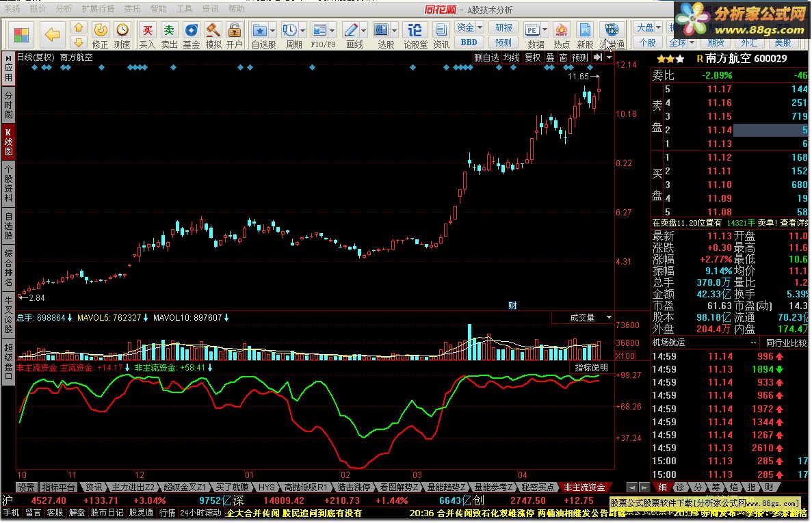This screenshot has height=523, width=812.
Task: Open the 大盘 dropdown button
Action: 649,27
